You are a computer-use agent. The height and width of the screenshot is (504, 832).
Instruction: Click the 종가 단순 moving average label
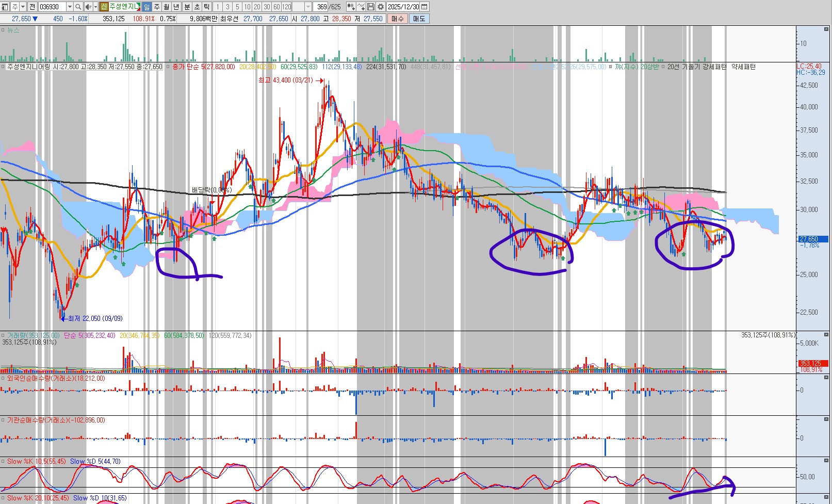[x=185, y=67]
